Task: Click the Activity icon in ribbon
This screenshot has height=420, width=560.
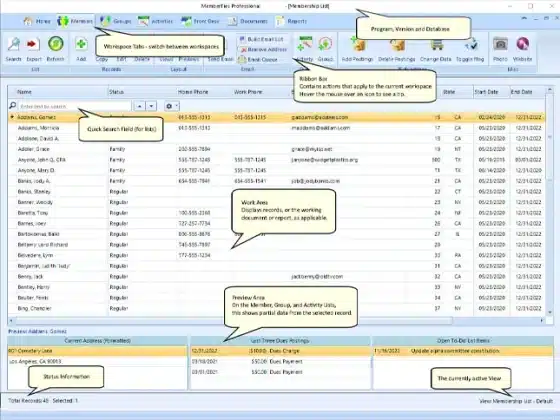Action: (x=305, y=44)
